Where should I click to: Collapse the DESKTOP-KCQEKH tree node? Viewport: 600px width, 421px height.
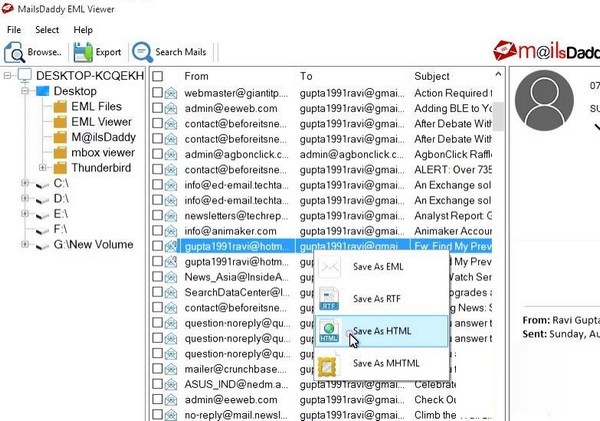7,75
